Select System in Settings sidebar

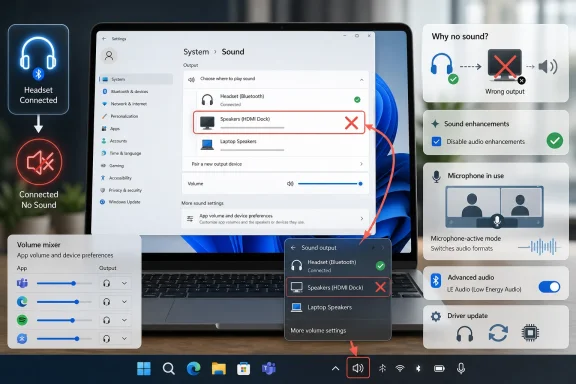(136, 79)
